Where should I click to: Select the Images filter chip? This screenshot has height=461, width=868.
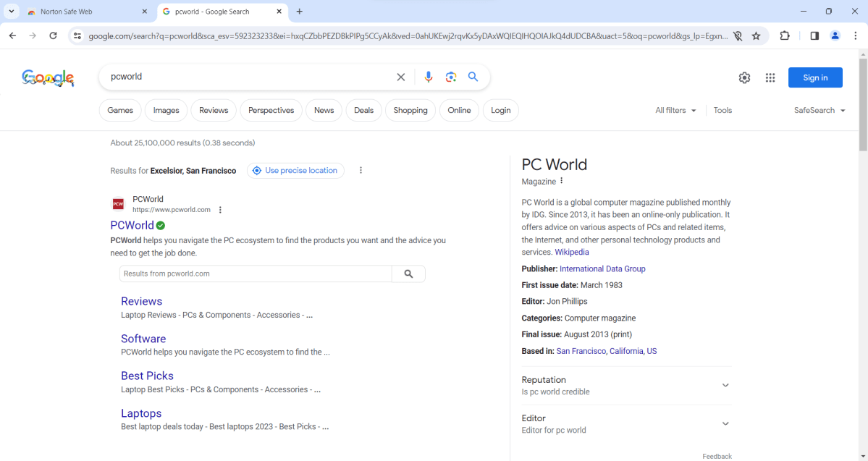click(x=166, y=110)
